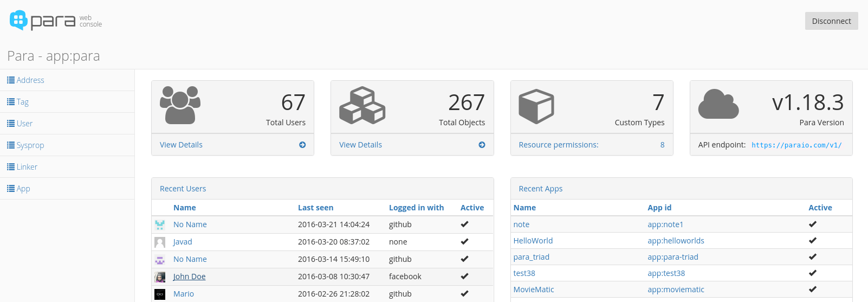Click the Total Objects cubes icon

(x=362, y=105)
